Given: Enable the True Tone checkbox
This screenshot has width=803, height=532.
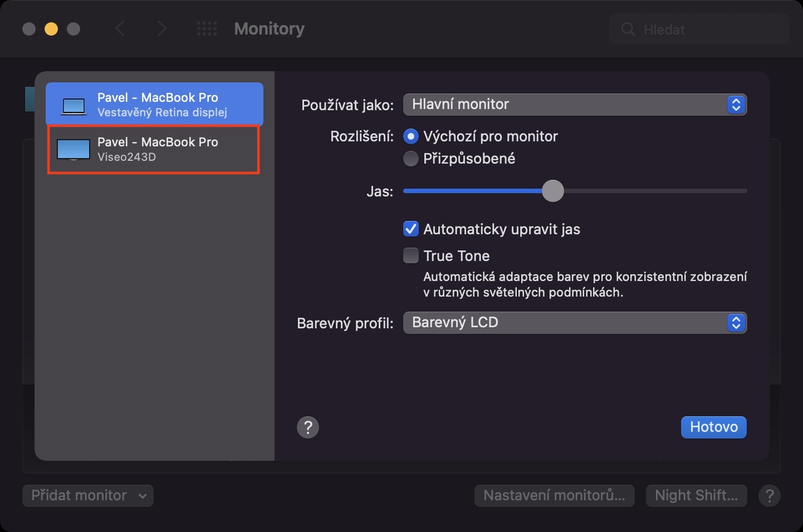Looking at the screenshot, I should pyautogui.click(x=411, y=255).
